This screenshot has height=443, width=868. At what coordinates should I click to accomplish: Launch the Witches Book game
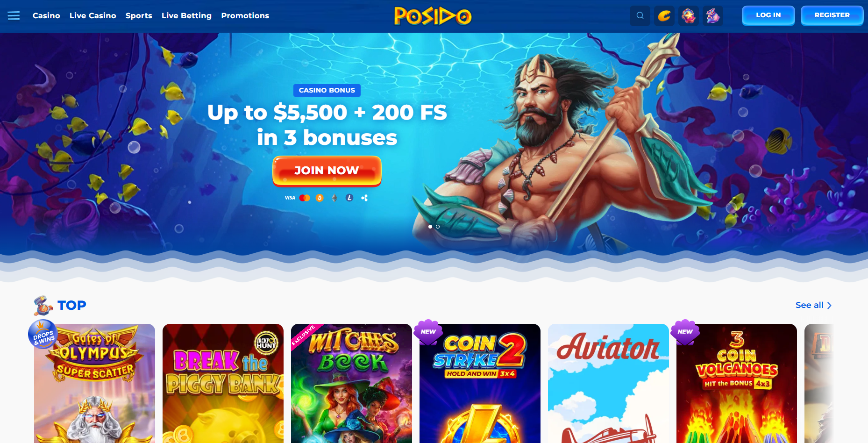click(x=351, y=383)
